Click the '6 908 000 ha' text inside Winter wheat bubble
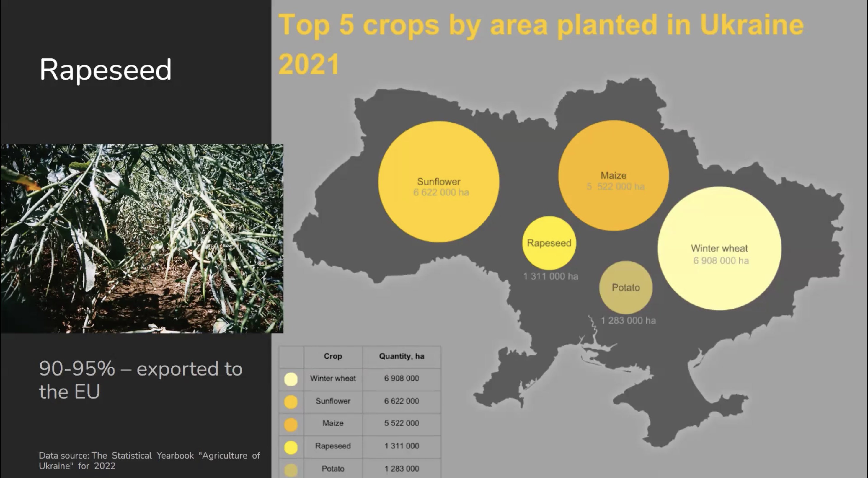868x478 pixels. point(721,260)
